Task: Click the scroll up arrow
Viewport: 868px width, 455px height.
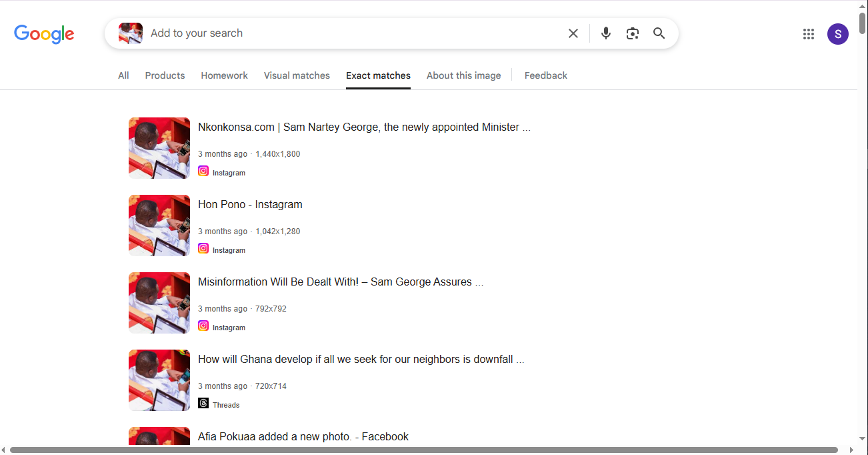Action: tap(862, 5)
